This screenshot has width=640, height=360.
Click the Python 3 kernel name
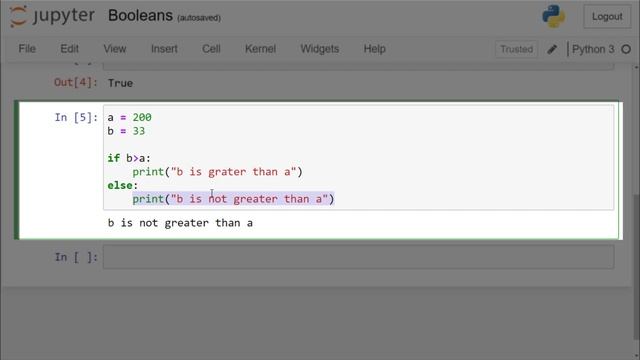(593, 49)
